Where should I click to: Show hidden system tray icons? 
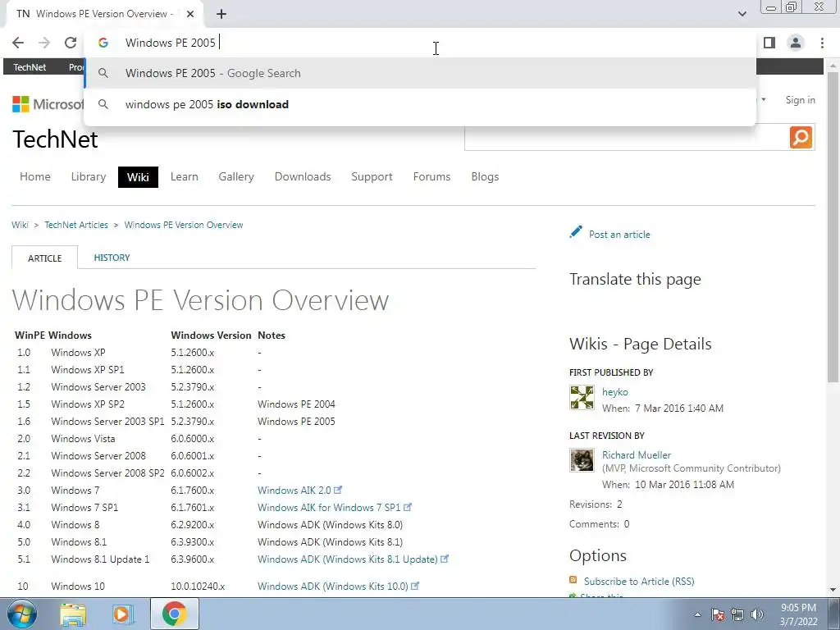697,615
